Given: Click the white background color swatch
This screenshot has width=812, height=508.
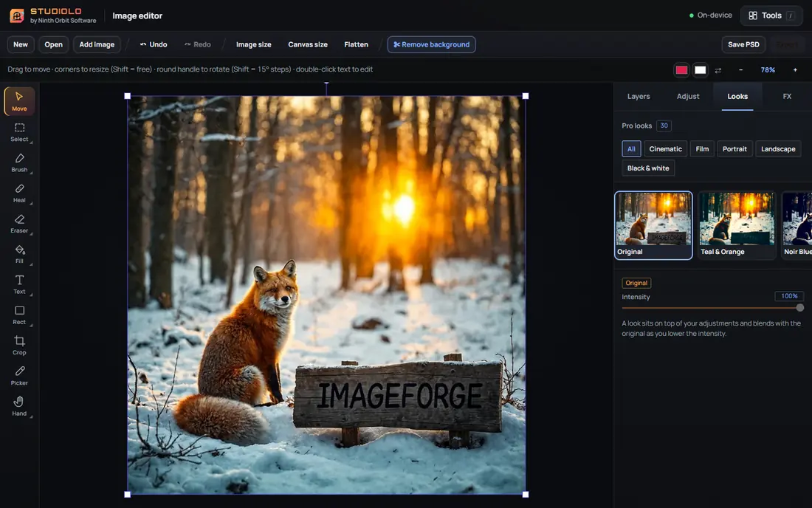Looking at the screenshot, I should (x=700, y=70).
